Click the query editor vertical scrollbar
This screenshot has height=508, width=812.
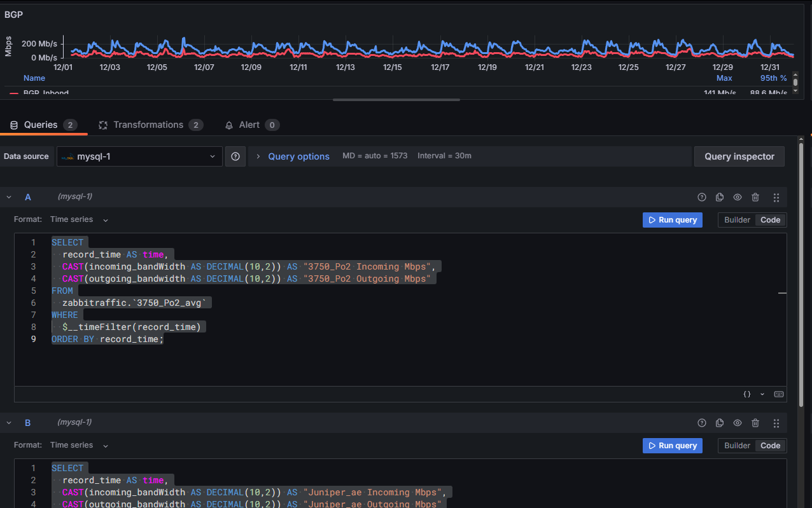[x=801, y=275]
